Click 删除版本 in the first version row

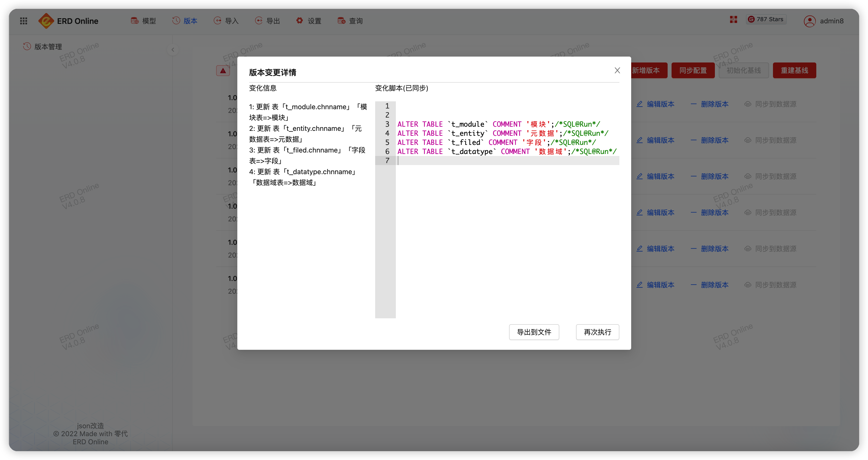(x=710, y=104)
